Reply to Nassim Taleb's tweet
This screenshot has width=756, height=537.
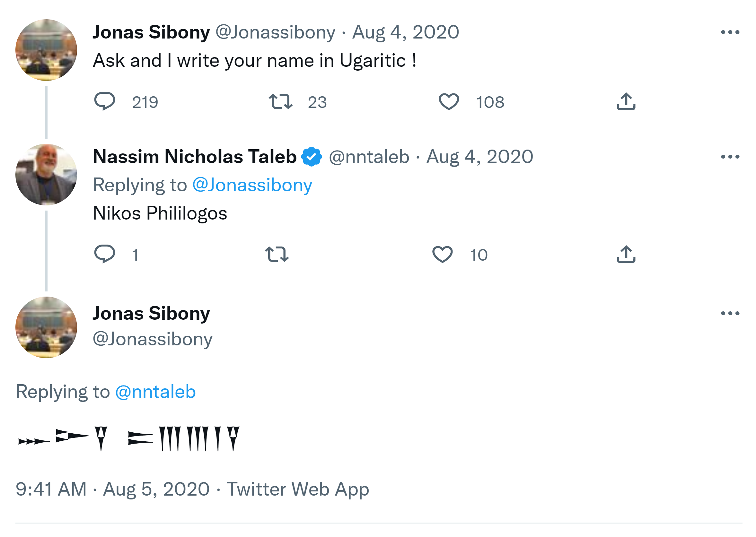coord(105,254)
